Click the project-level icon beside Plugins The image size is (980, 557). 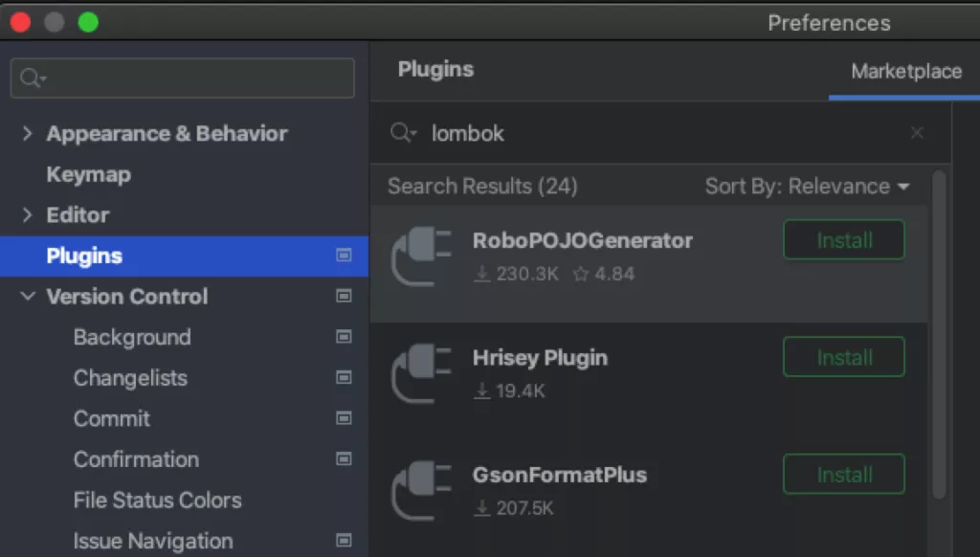(x=344, y=256)
